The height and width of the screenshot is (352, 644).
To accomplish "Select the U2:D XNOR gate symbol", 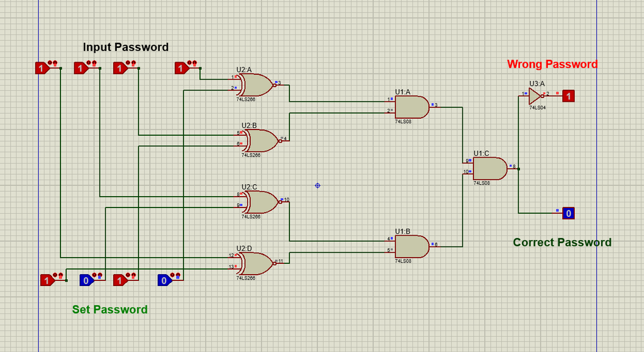I will (257, 263).
